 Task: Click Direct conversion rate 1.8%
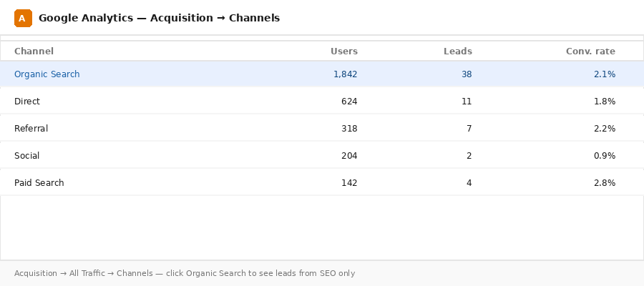(x=605, y=102)
